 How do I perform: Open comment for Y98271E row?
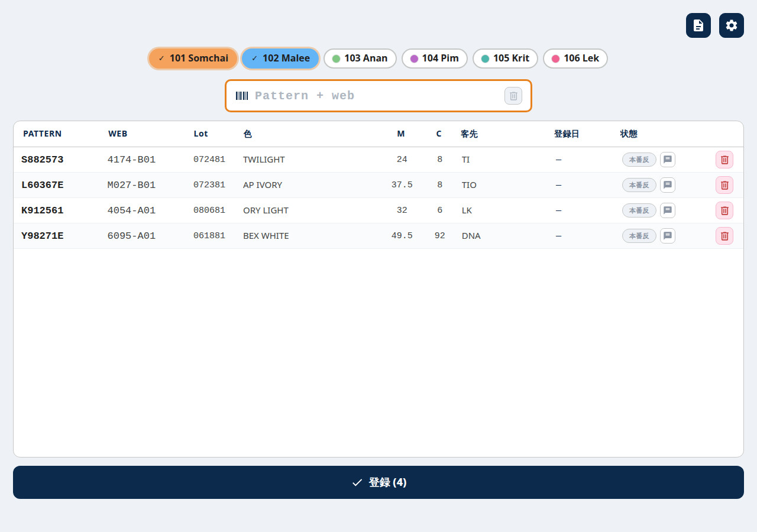[668, 236]
